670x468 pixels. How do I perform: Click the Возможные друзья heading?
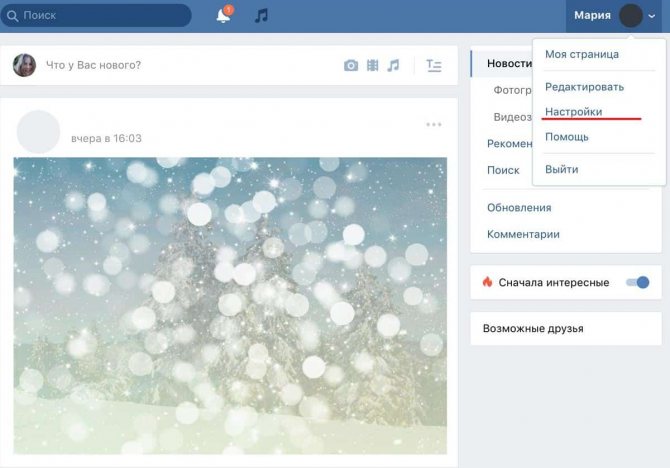coord(533,328)
